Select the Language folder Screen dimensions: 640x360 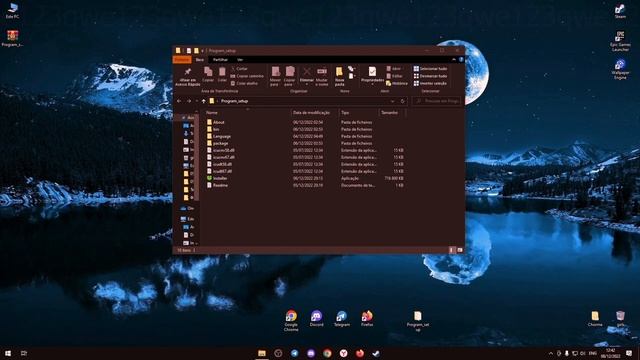[x=222, y=136]
